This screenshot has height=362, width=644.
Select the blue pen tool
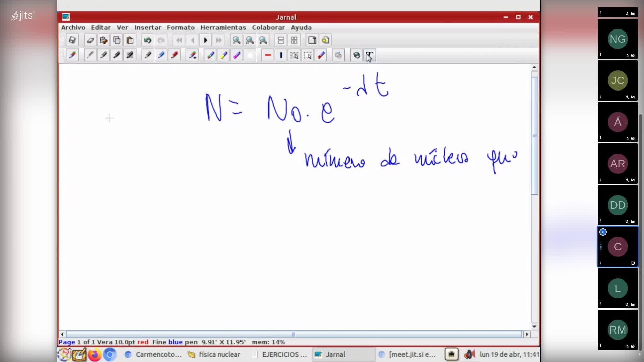(161, 55)
